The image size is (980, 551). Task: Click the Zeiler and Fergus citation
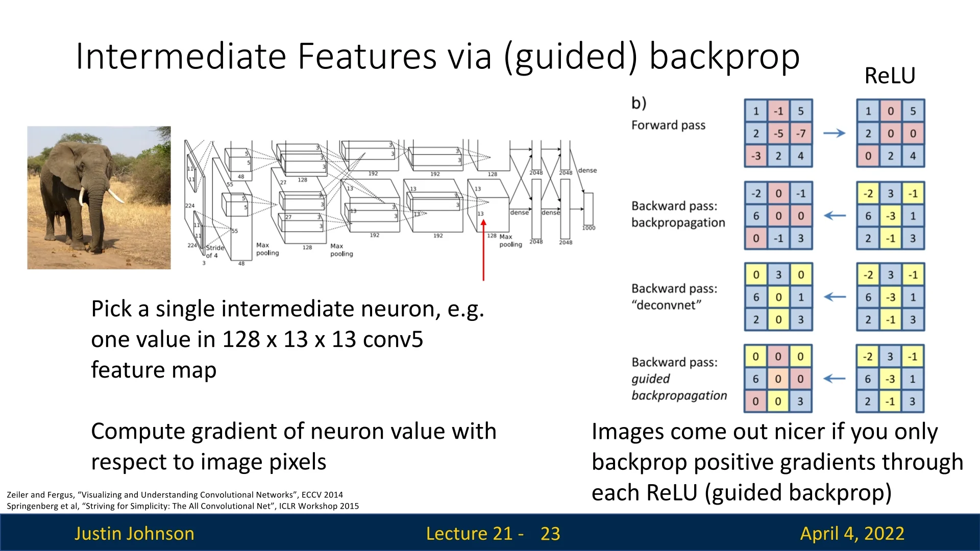[x=175, y=494]
